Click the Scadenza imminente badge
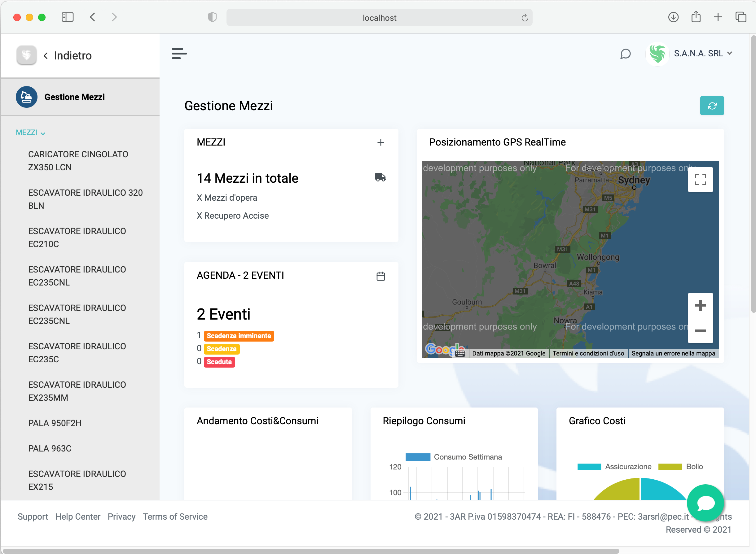This screenshot has width=756, height=554. (x=239, y=336)
